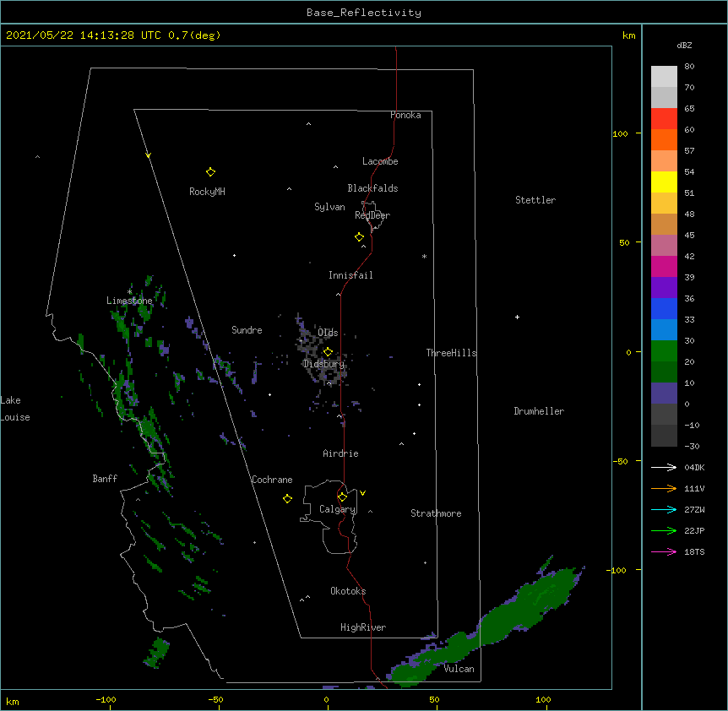728x711 pixels.
Task: Select the ThreeHills label
Action: coord(451,353)
